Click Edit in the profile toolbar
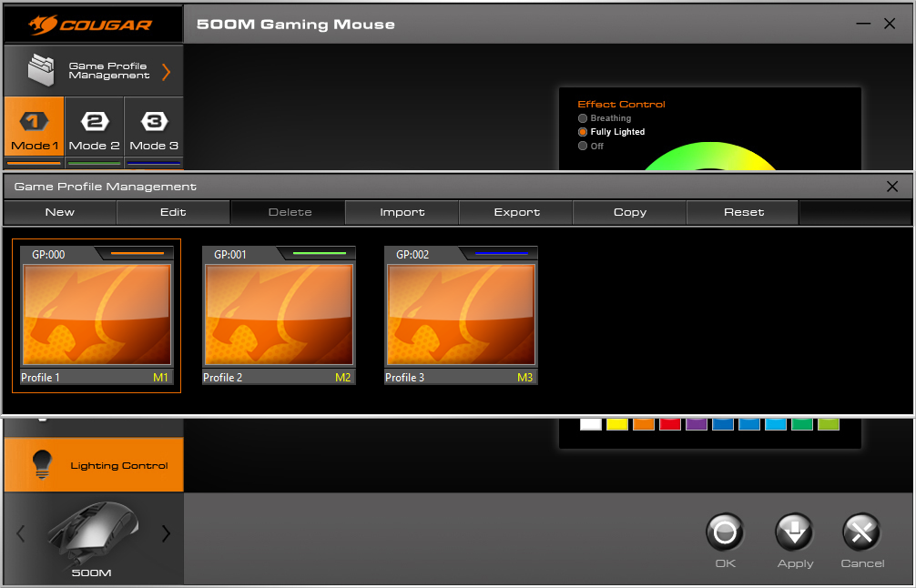The width and height of the screenshot is (916, 588). (x=174, y=212)
